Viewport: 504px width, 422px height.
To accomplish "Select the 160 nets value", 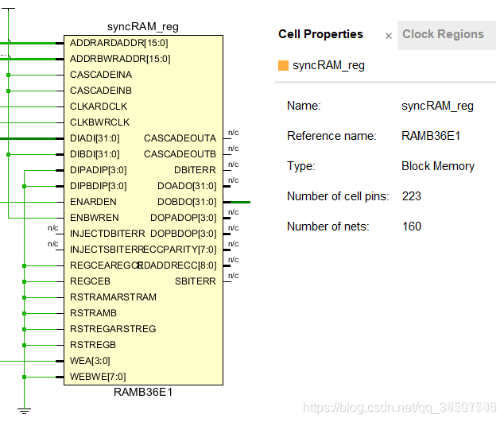I will pyautogui.click(x=412, y=226).
